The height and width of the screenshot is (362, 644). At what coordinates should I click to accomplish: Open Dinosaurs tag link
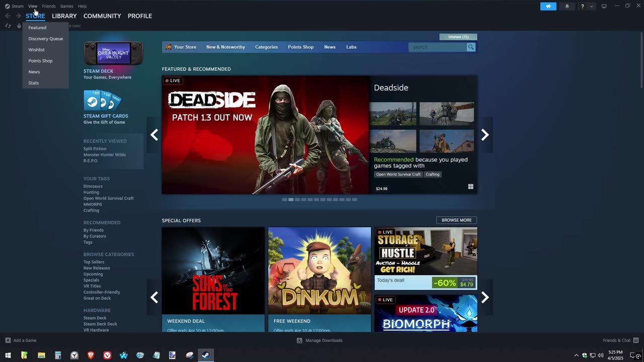(93, 186)
